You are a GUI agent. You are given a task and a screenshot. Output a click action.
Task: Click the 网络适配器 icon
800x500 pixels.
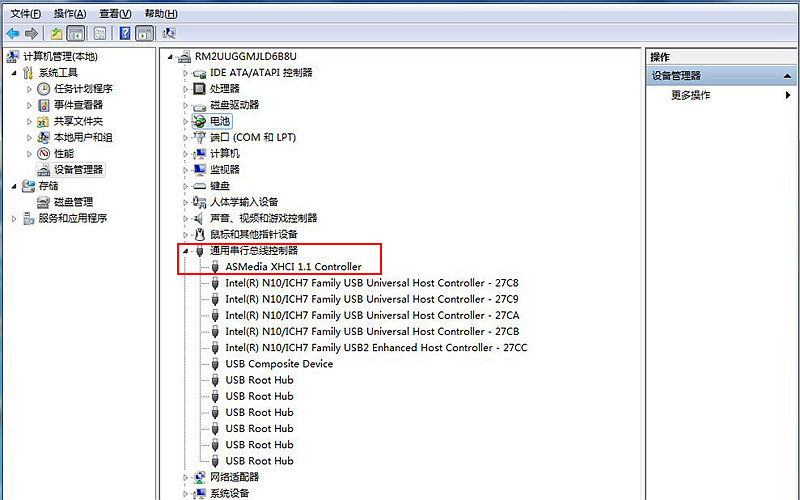(199, 478)
